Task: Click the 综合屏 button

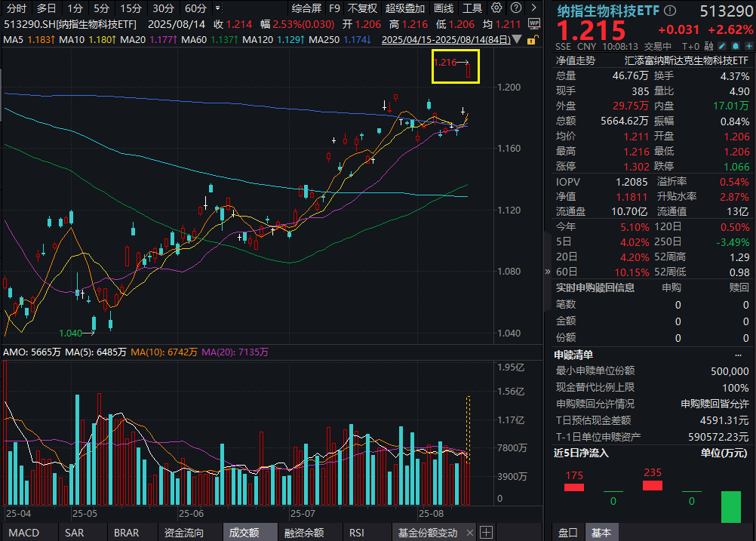Action: 306,8
